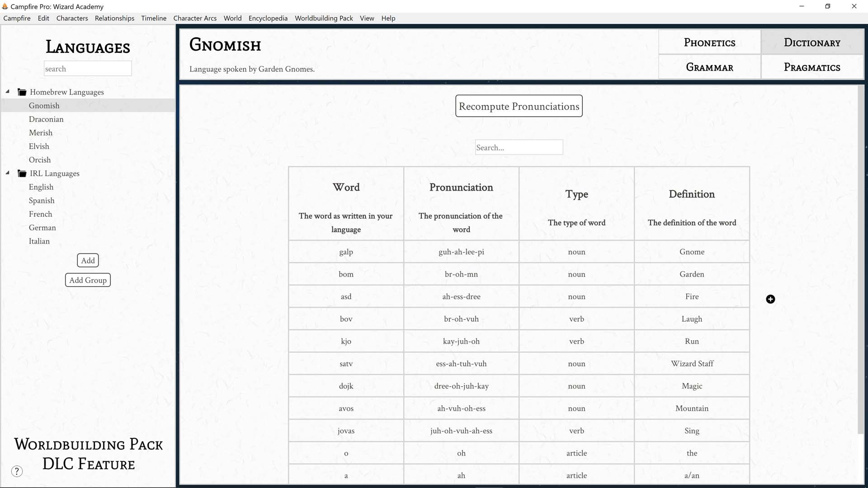Click the dictionary Search field

tap(519, 147)
